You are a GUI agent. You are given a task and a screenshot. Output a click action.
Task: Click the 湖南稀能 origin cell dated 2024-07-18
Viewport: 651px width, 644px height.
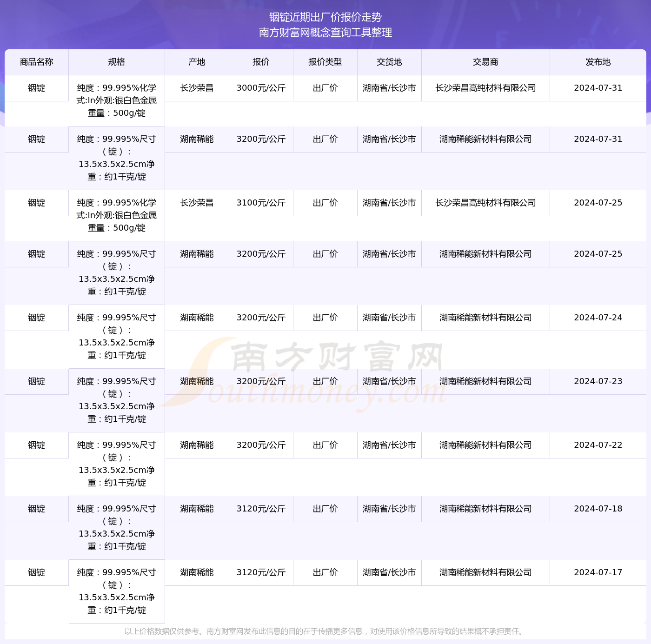click(x=197, y=509)
